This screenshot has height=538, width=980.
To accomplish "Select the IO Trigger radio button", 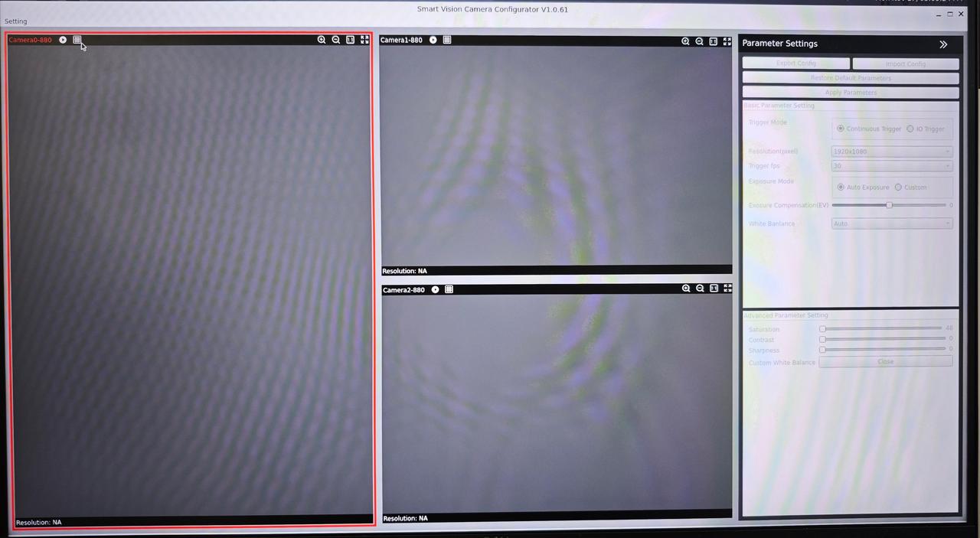I will (910, 129).
